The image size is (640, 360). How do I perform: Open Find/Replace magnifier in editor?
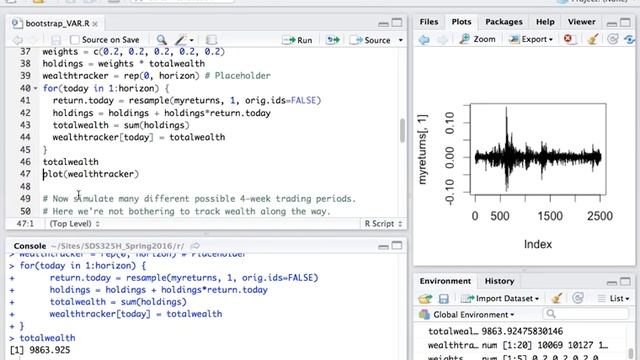coord(162,40)
